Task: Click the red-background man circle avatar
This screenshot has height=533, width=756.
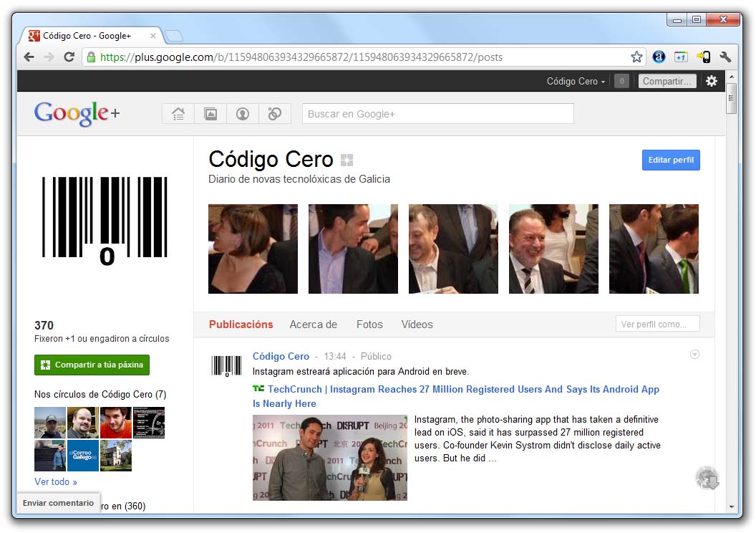Action: (116, 423)
